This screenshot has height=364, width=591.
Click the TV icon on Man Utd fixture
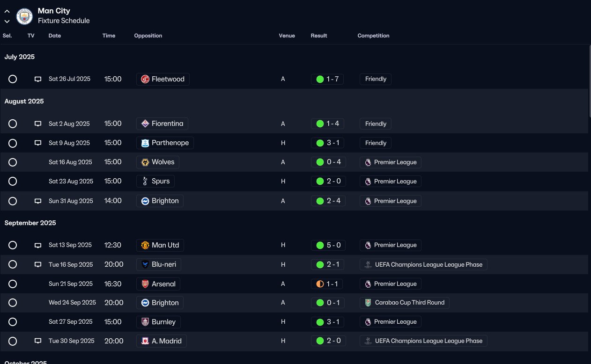point(38,245)
